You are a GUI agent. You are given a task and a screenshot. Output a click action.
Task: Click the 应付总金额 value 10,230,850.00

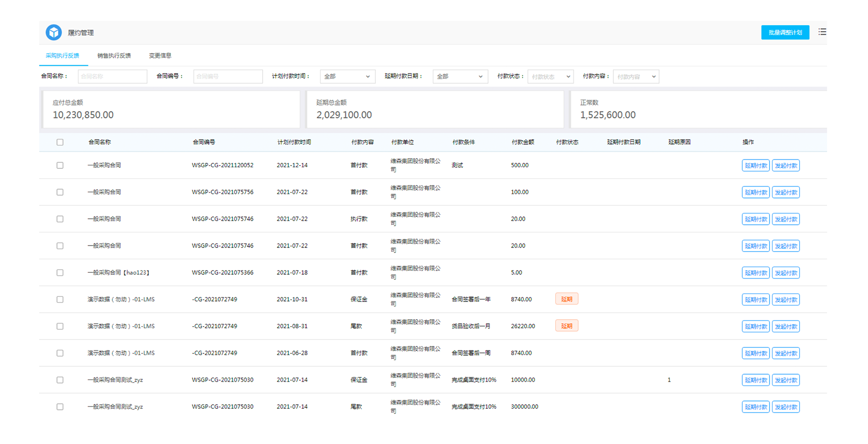click(x=83, y=115)
